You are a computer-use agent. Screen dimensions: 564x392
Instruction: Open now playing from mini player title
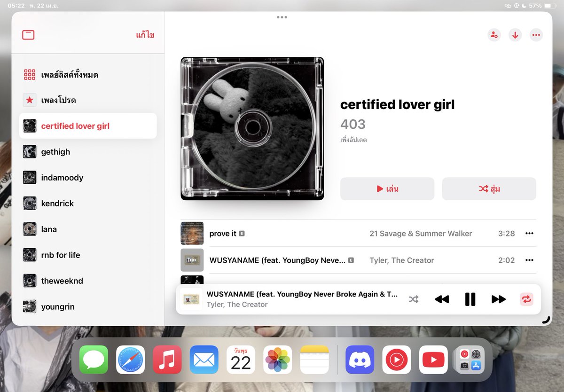302,294
